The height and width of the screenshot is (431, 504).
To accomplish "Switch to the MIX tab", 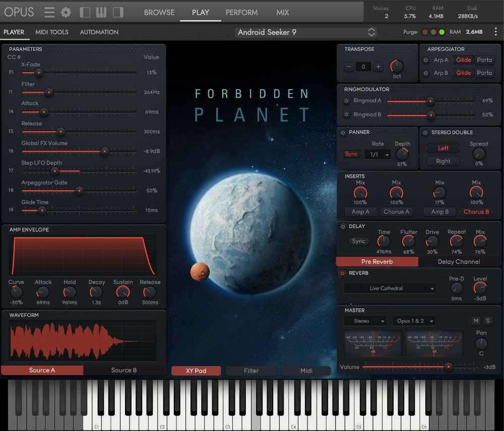I will pyautogui.click(x=282, y=12).
